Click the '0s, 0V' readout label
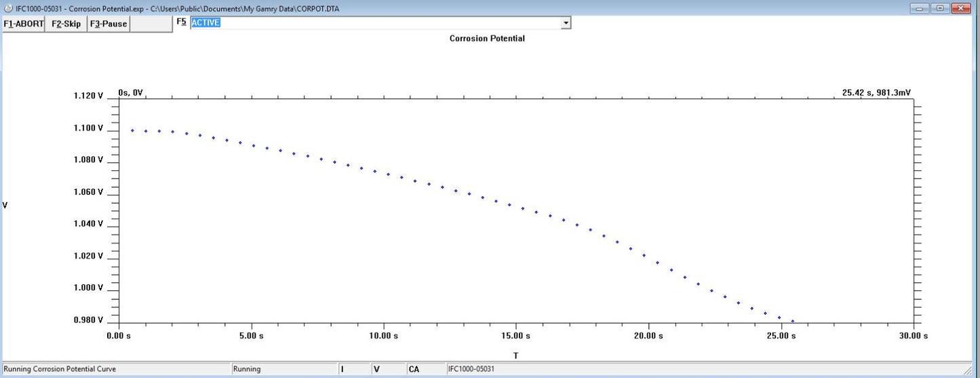The width and height of the screenshot is (980, 378). coord(130,92)
